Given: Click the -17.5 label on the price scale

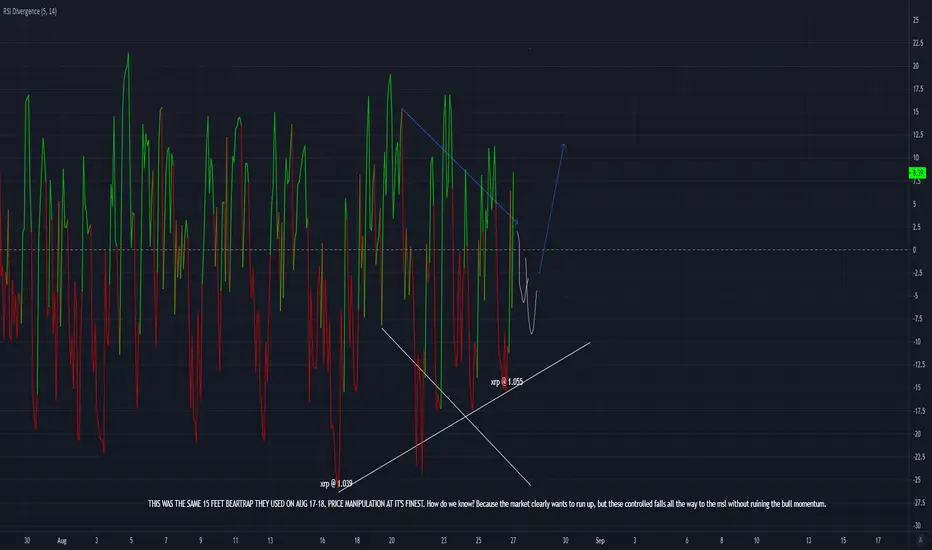Looking at the screenshot, I should (918, 411).
